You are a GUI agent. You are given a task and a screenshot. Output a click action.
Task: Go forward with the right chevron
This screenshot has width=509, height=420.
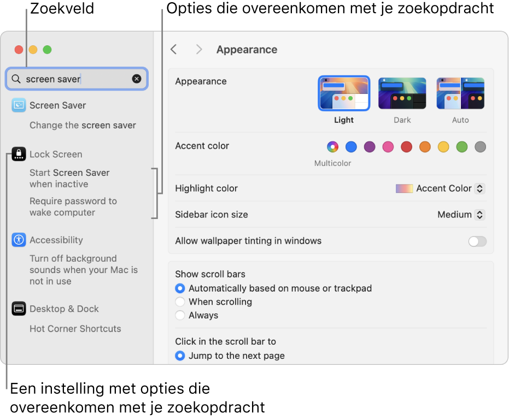(199, 50)
